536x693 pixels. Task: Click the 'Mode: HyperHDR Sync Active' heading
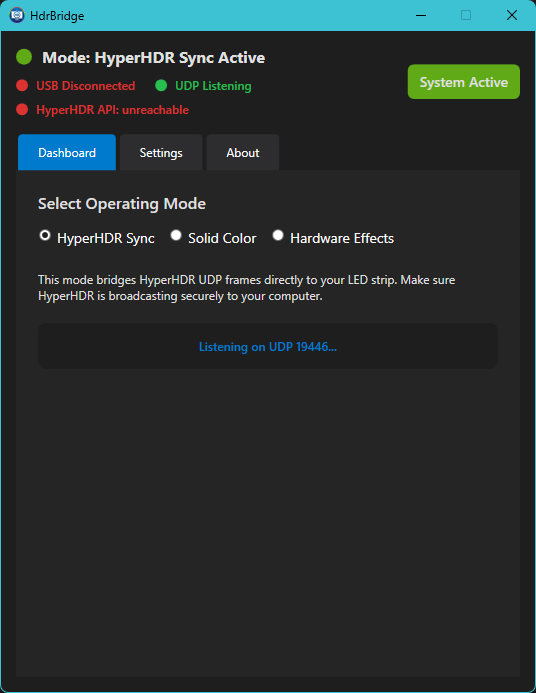point(153,57)
